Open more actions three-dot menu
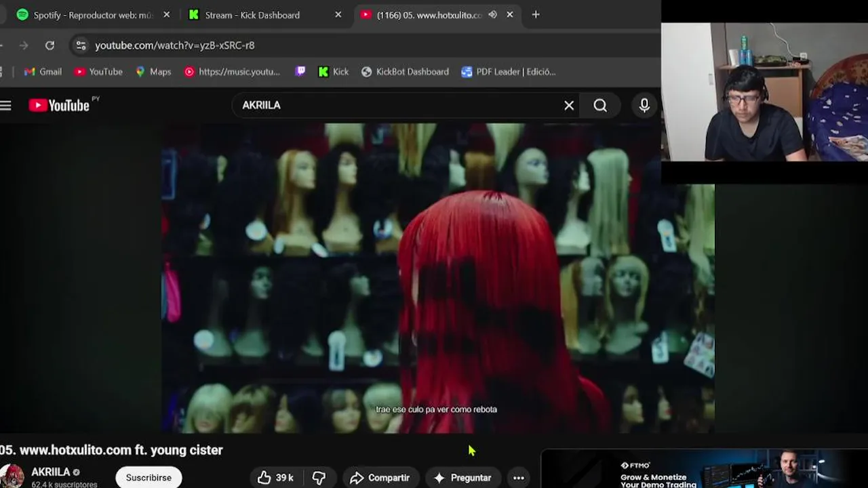This screenshot has width=868, height=488. coord(519,478)
